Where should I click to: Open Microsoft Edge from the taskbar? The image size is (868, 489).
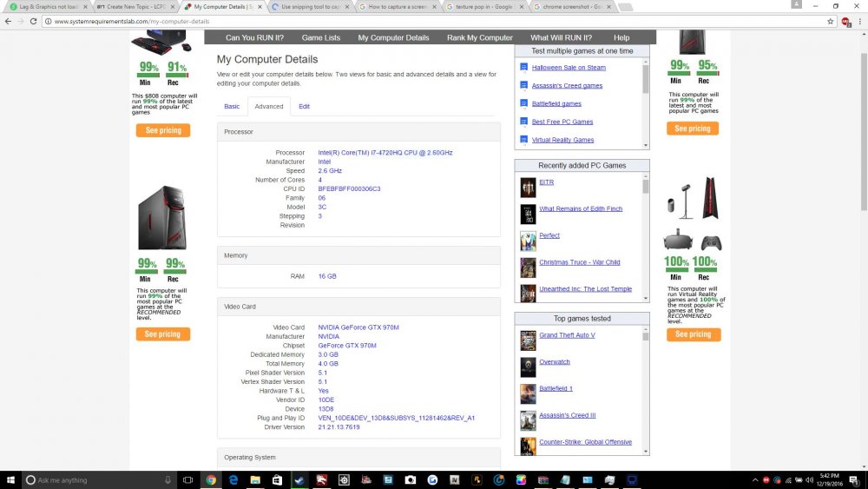233,479
